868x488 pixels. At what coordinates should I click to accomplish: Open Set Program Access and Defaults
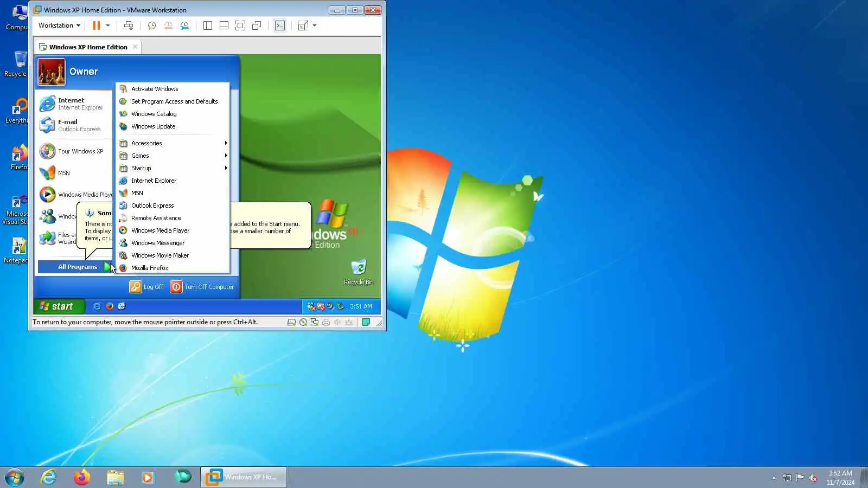coord(173,101)
